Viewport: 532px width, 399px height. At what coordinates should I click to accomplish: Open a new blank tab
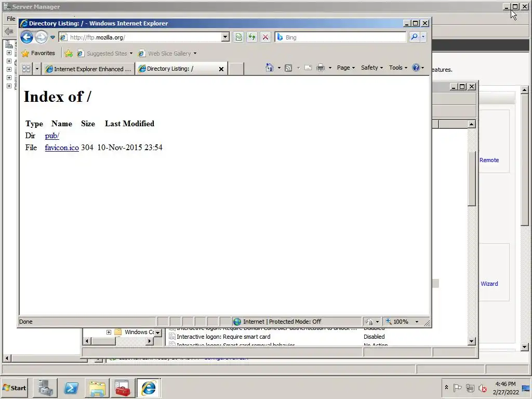pos(236,69)
